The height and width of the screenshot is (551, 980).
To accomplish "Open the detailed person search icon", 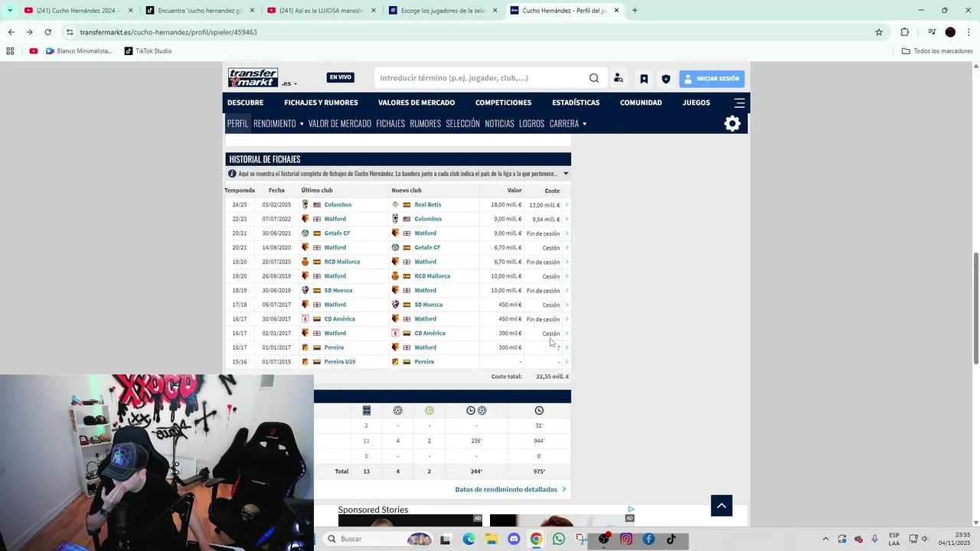I will coord(619,78).
